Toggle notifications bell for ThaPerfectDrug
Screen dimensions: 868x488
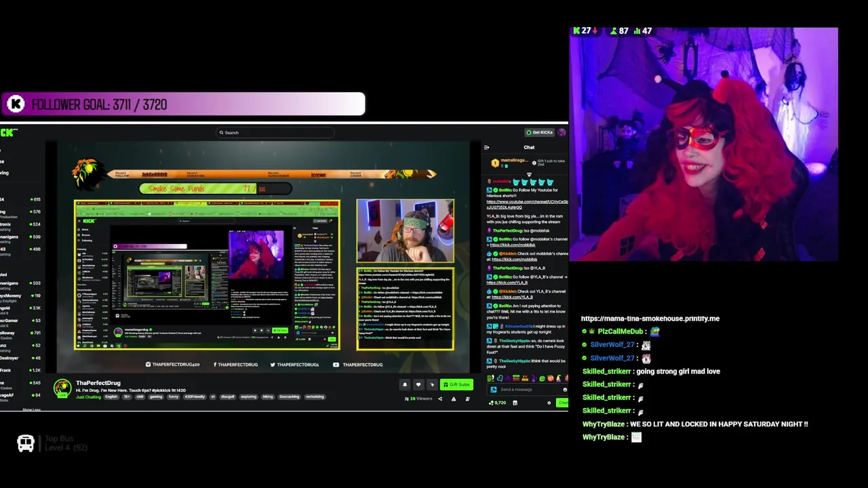click(x=405, y=384)
